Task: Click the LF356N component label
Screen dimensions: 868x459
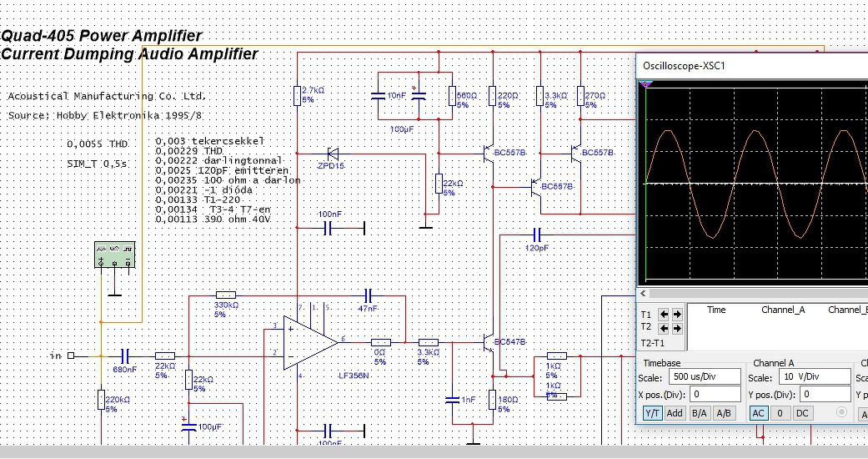Action: (x=354, y=376)
